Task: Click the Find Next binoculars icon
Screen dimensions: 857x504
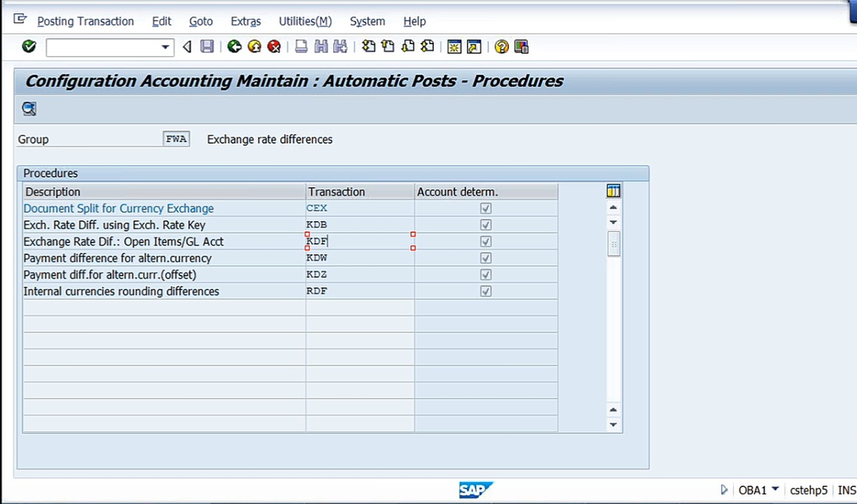Action: pos(340,47)
